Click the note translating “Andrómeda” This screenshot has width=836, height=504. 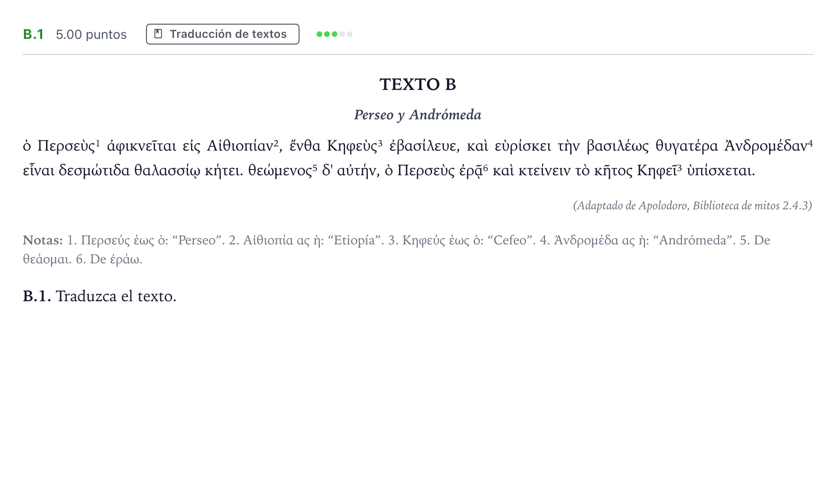(x=637, y=240)
